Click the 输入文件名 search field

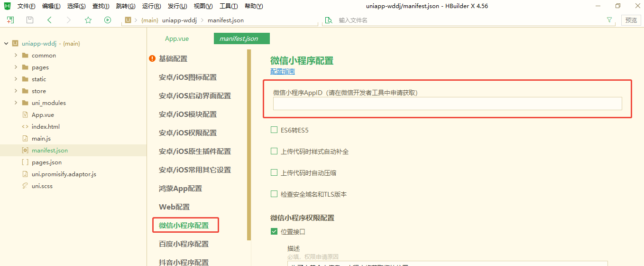[x=469, y=20]
